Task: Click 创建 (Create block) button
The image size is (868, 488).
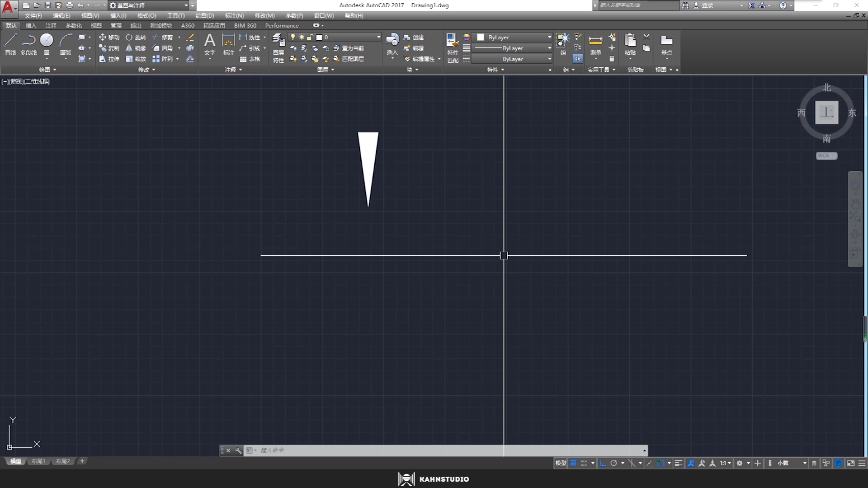Action: point(414,37)
